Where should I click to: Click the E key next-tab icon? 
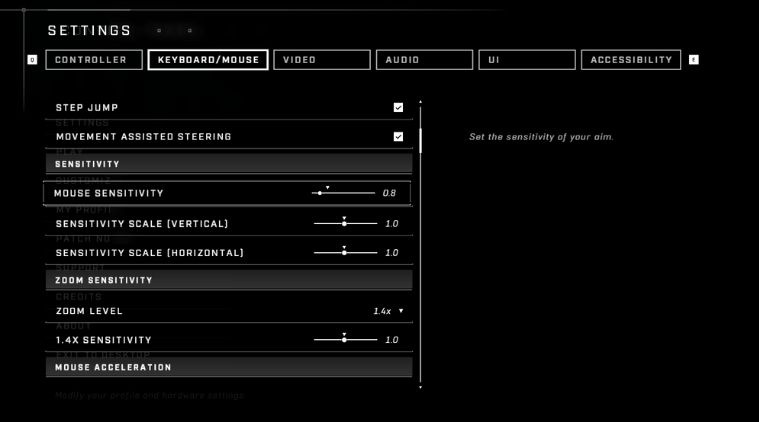click(x=694, y=60)
